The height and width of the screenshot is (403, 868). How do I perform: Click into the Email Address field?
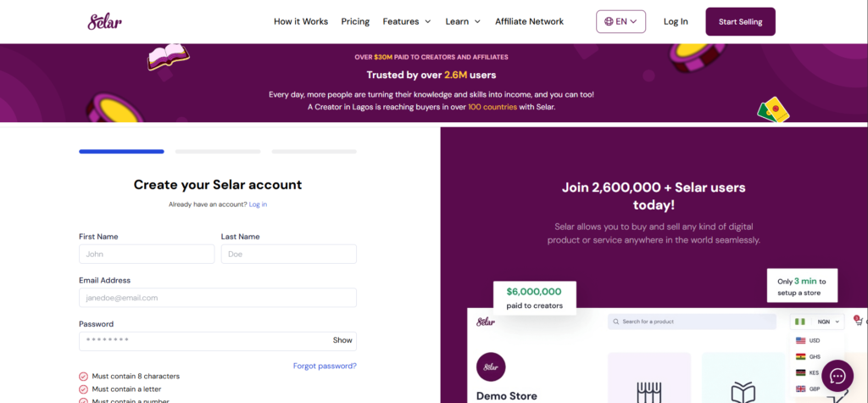click(x=218, y=298)
